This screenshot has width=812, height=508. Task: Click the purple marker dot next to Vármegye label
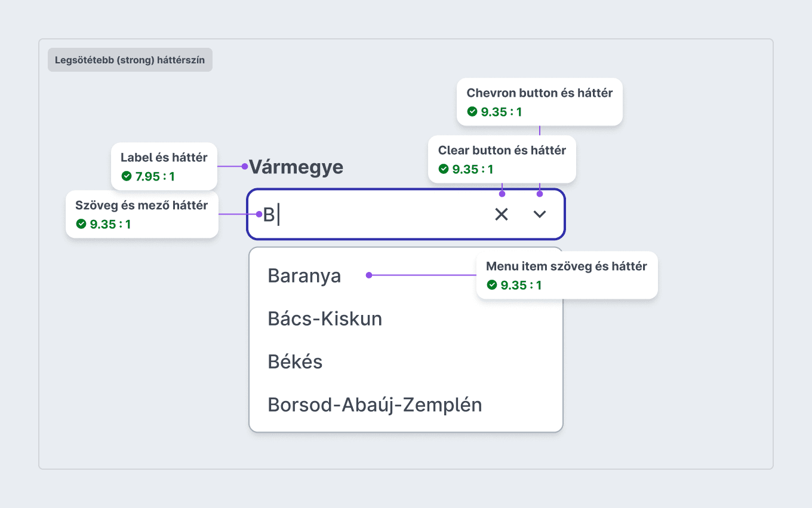245,166
